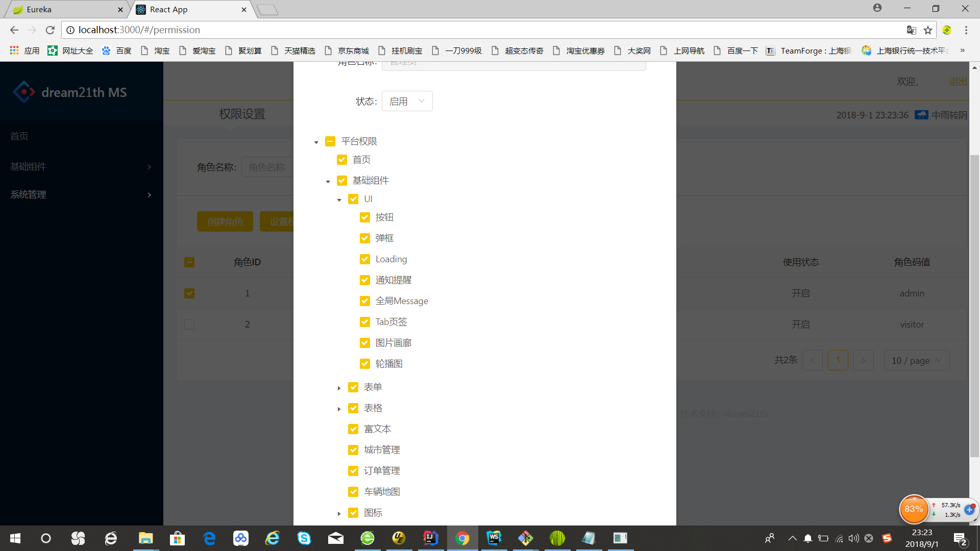The width and height of the screenshot is (980, 551).
Task: Open Skype from taskbar
Action: coord(304,538)
